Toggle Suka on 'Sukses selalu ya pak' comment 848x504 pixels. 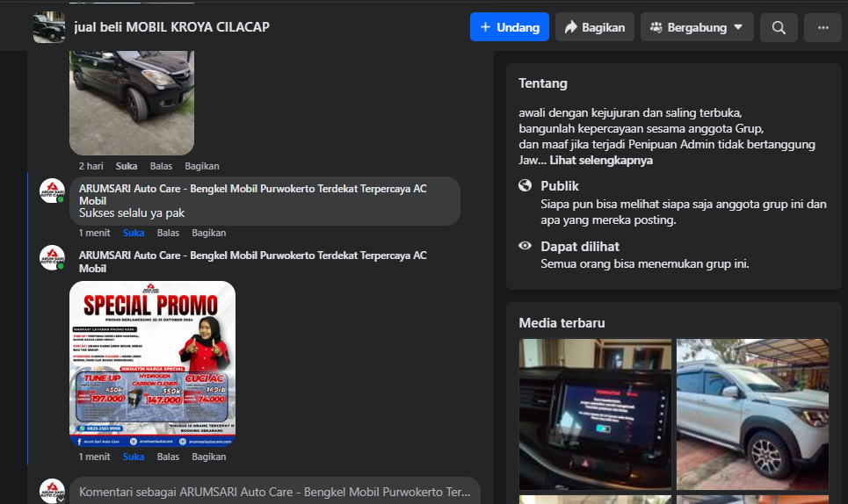pyautogui.click(x=133, y=233)
